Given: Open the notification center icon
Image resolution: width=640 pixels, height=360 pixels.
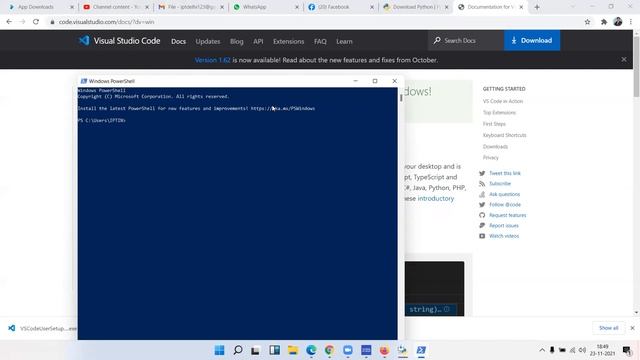Looking at the screenshot, I should [627, 350].
